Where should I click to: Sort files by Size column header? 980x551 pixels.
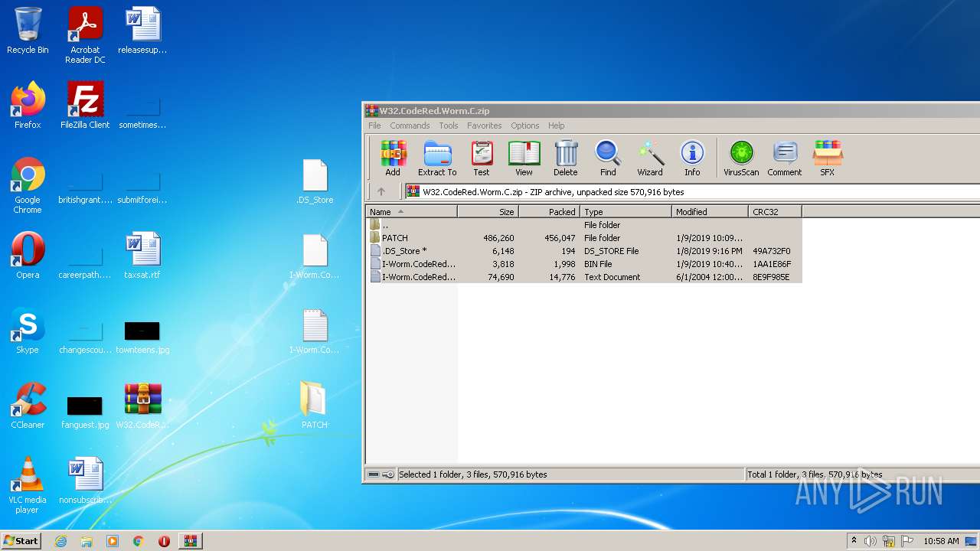pos(488,212)
